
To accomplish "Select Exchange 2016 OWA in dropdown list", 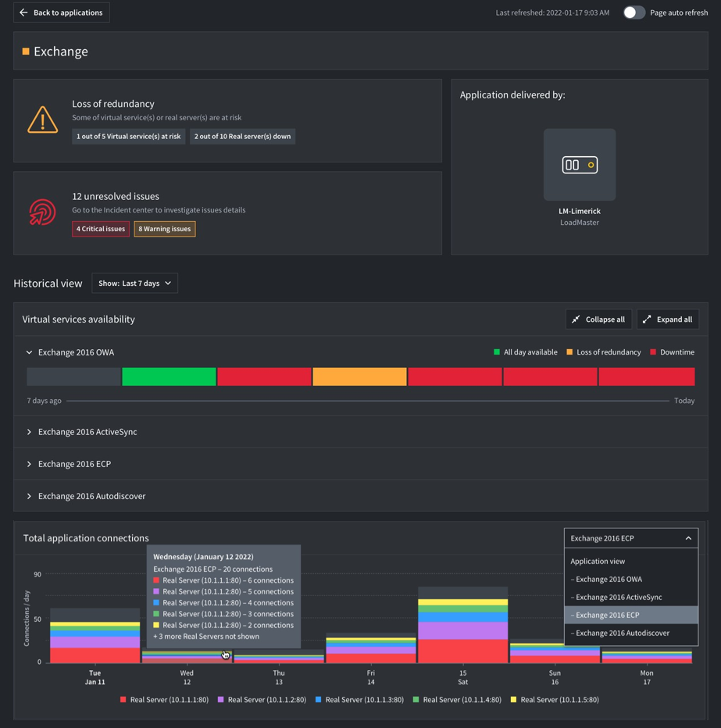I will (631, 579).
